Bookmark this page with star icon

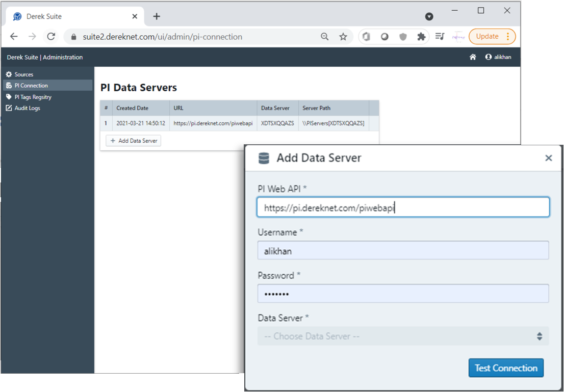pos(343,37)
